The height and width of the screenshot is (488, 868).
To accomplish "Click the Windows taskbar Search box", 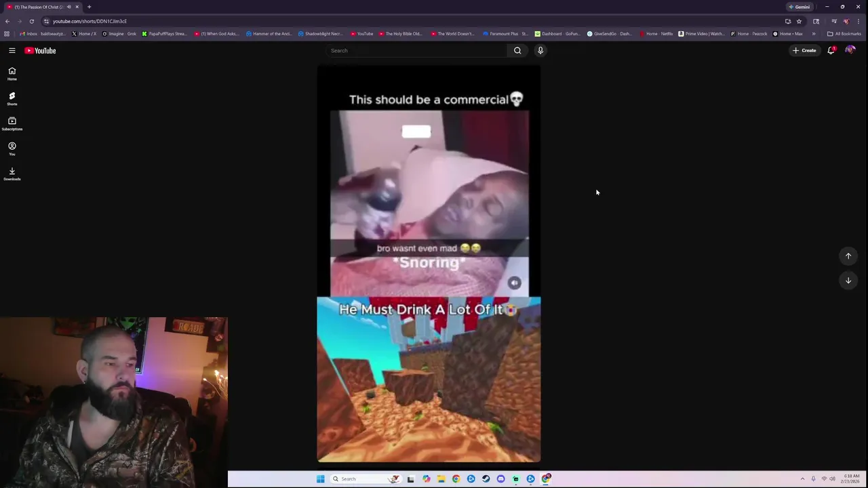I will [x=366, y=479].
